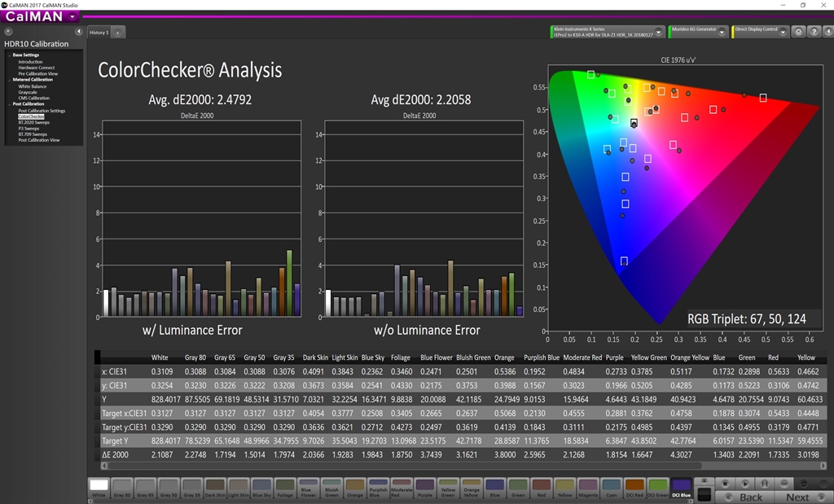Stop the measurement with the stop button
Screen dimensions: 834x504
pyautogui.click(x=725, y=484)
